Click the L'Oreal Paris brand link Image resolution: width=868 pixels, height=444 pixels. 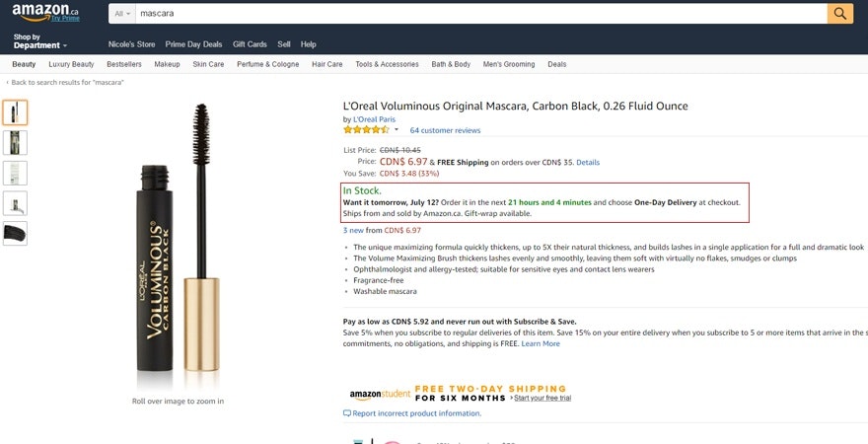pyautogui.click(x=374, y=119)
